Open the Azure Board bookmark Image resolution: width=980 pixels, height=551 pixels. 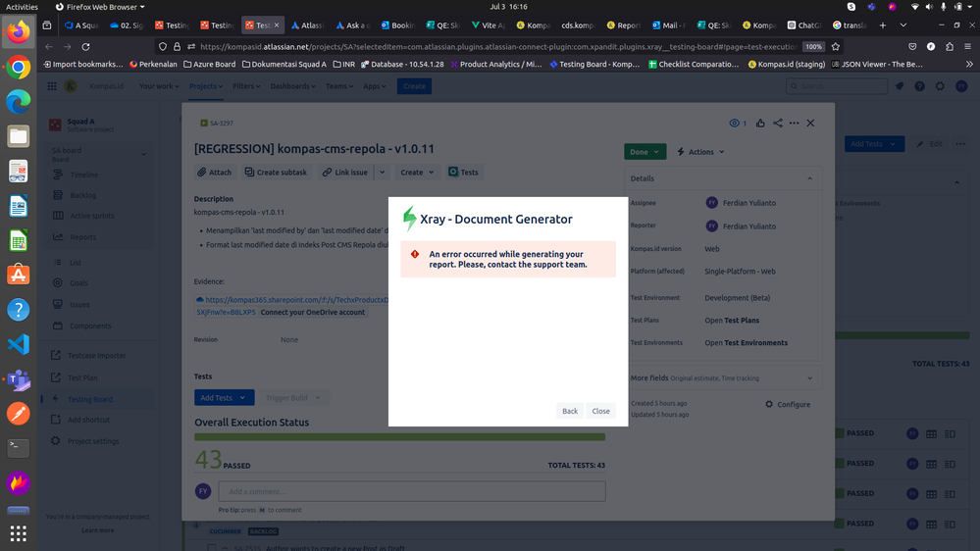(x=208, y=65)
